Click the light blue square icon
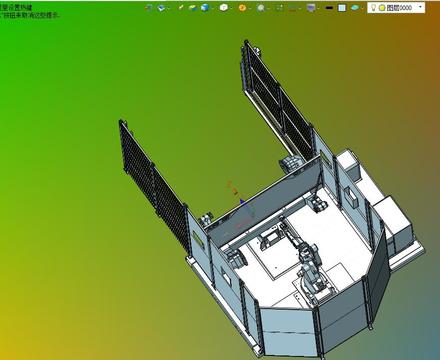 coord(342,8)
